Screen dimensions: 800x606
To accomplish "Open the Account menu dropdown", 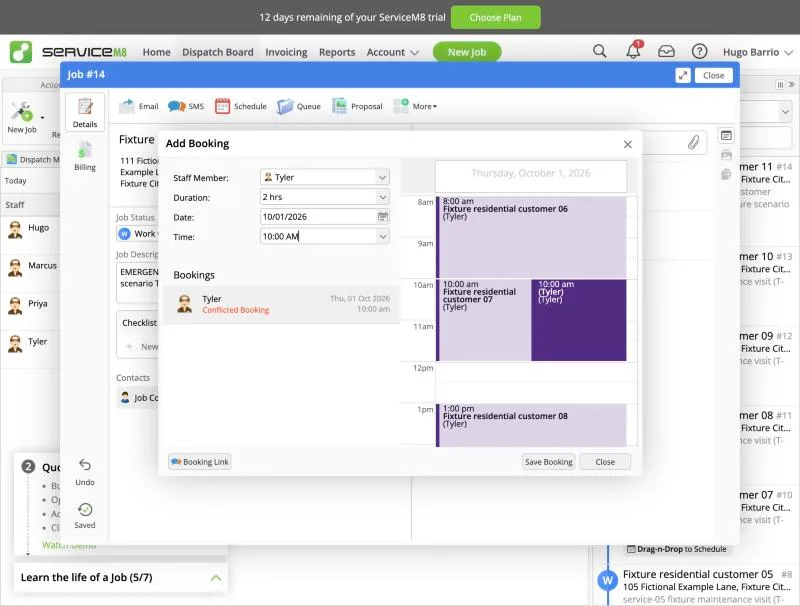I will pos(392,52).
